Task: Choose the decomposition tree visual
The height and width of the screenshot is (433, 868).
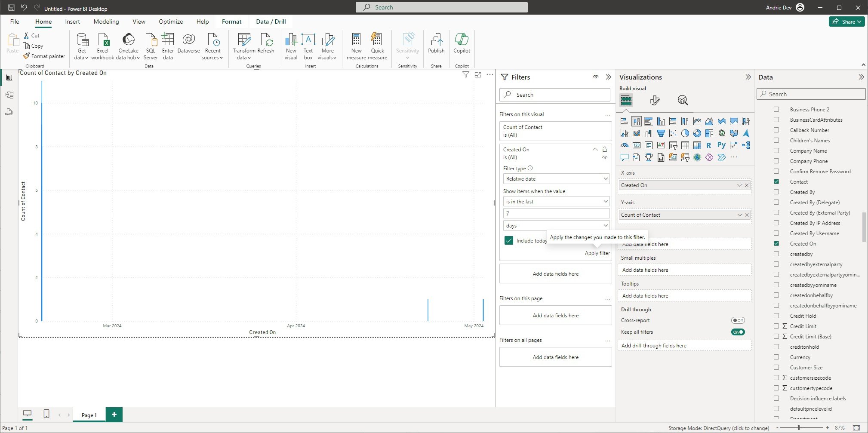Action: (x=746, y=145)
